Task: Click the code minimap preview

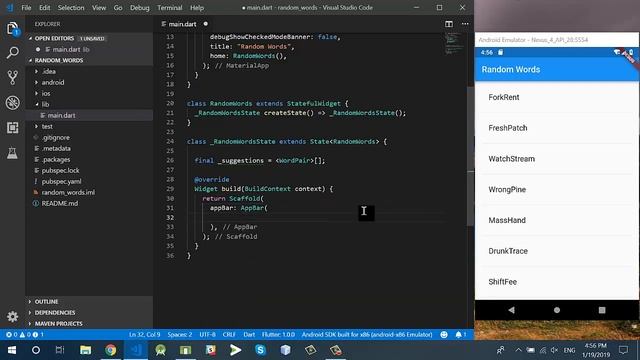Action: 454,44
